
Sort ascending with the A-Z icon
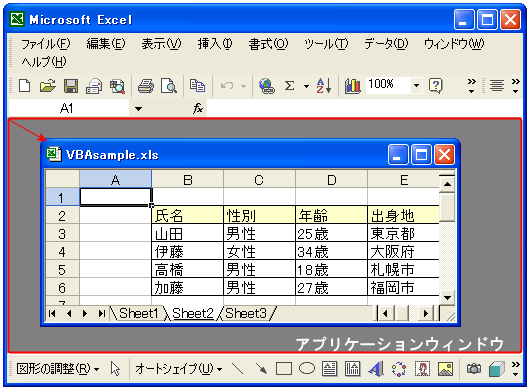pos(323,86)
